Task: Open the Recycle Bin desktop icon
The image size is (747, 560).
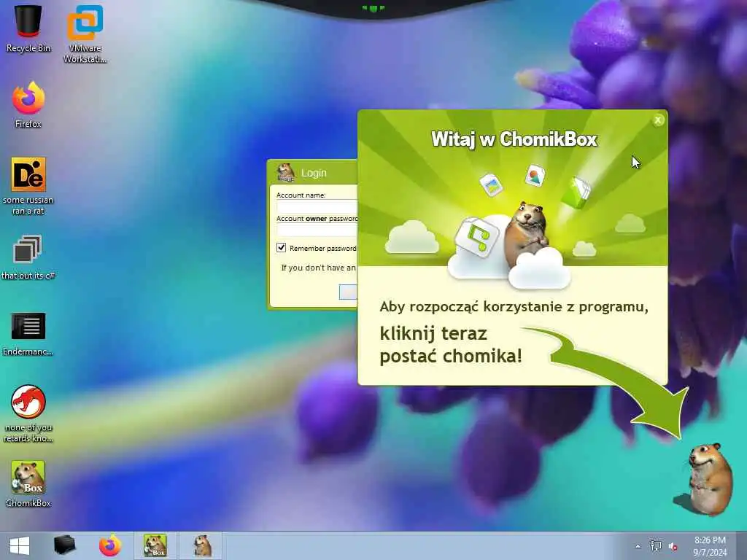Action: point(28,28)
